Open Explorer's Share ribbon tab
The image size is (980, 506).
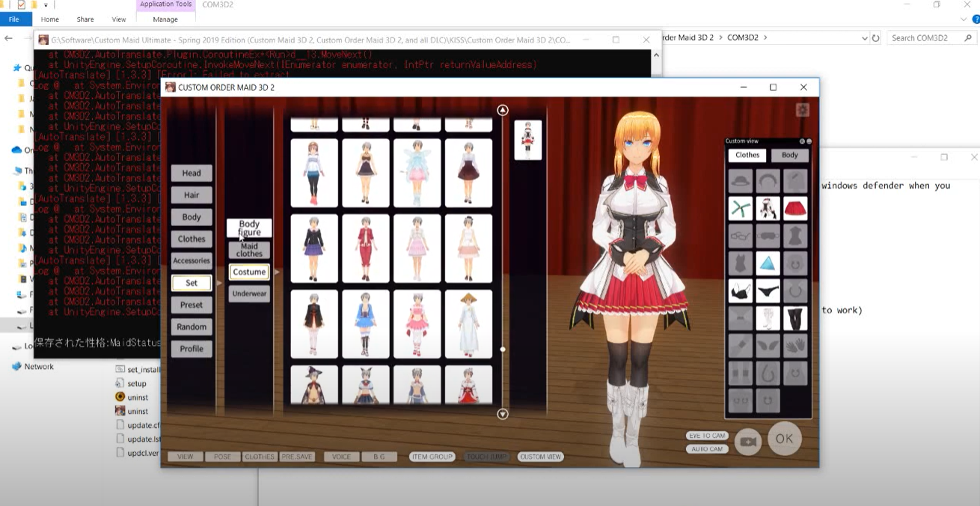click(x=85, y=19)
